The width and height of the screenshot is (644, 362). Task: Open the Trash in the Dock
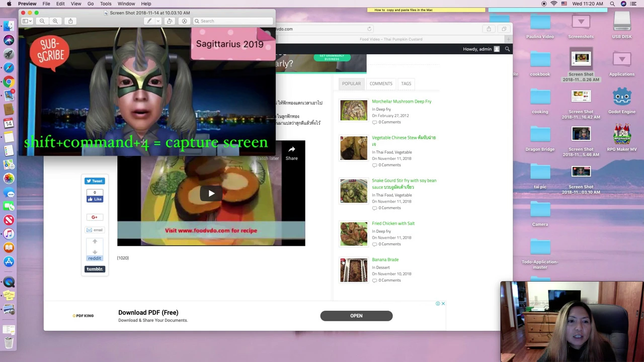coord(9,343)
